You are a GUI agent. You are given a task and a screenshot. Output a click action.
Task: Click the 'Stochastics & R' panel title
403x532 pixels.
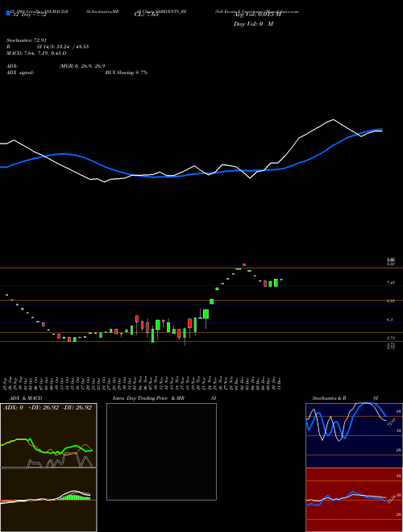click(x=330, y=398)
